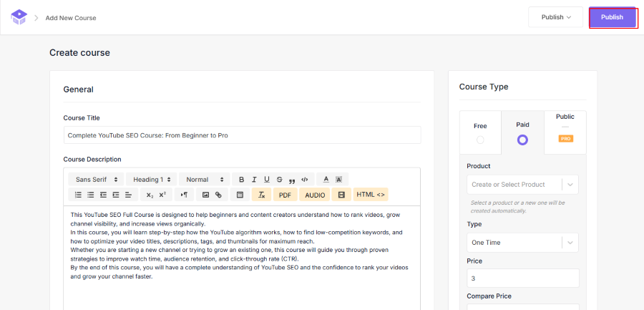Screen dimensions: 644x310
Task: Insert an image into the description
Action: pos(206,195)
